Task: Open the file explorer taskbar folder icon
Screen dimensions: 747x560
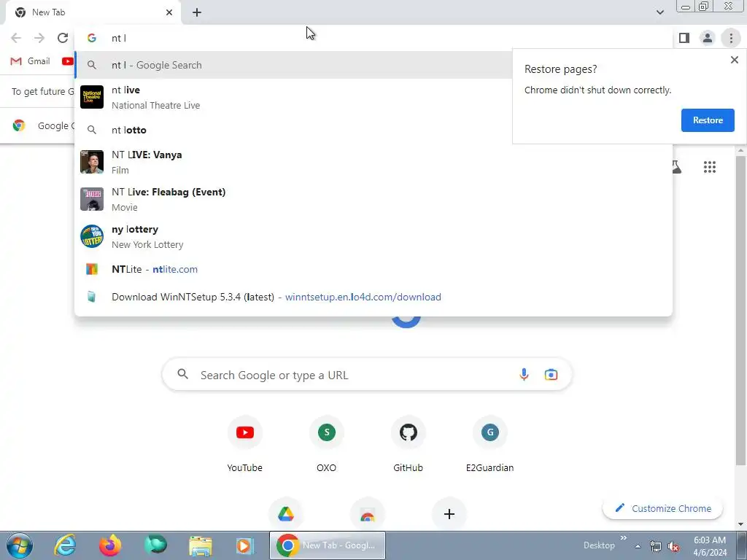Action: point(201,545)
